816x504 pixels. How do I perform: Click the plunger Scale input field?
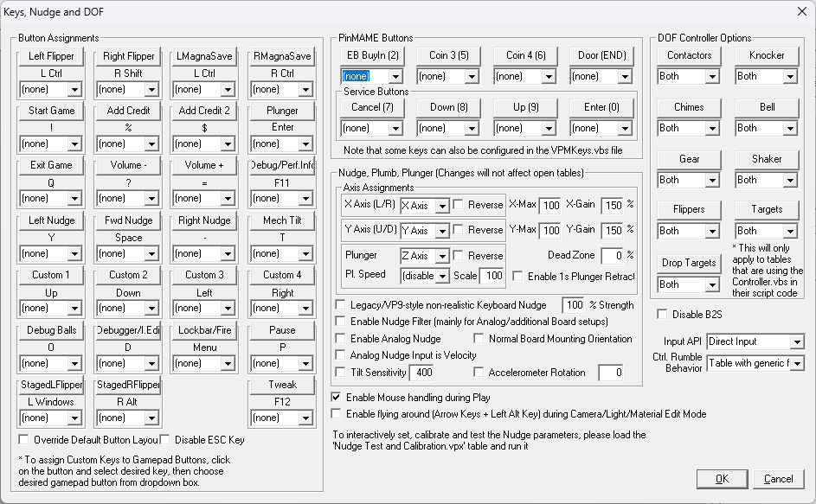(x=492, y=276)
